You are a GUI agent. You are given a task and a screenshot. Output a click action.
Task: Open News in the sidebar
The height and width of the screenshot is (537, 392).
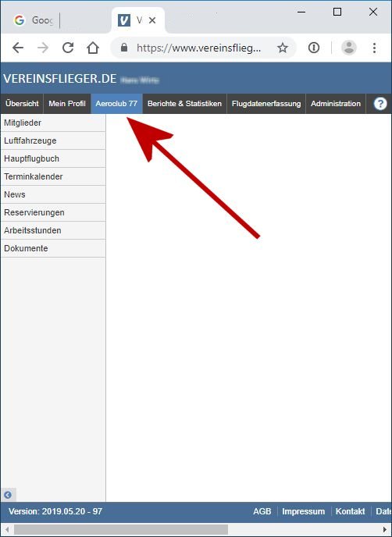pos(53,194)
